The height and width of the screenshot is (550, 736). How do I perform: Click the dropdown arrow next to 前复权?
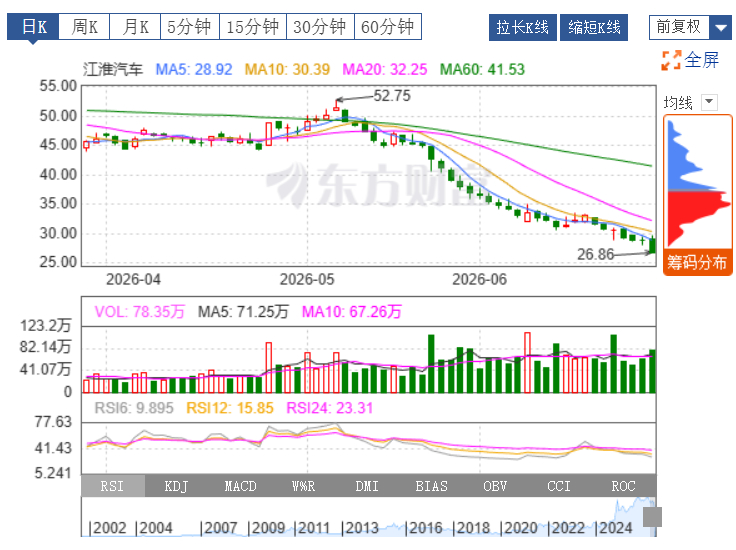point(721,27)
